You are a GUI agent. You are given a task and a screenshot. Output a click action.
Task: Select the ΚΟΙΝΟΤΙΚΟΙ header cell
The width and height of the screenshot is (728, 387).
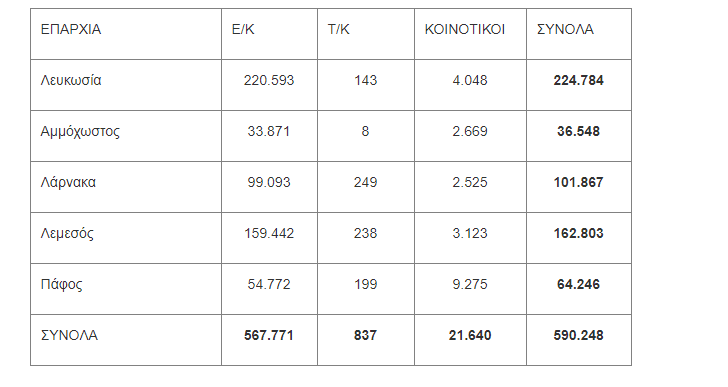click(x=470, y=34)
